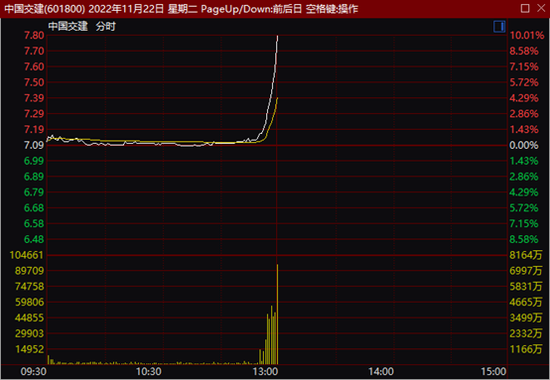Click the 59806 volume axis label
550x380 pixels.
[29, 302]
